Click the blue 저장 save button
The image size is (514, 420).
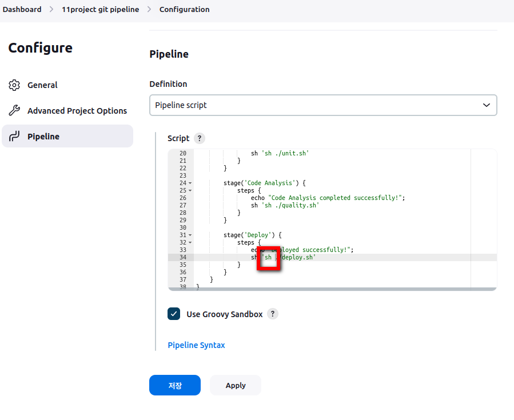pos(175,385)
